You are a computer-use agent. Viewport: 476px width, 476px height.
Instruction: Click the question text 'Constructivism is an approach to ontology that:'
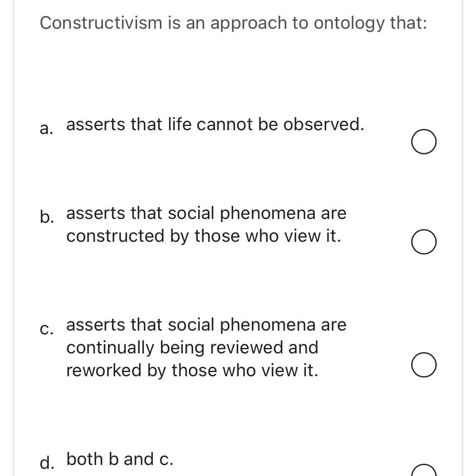tap(233, 23)
